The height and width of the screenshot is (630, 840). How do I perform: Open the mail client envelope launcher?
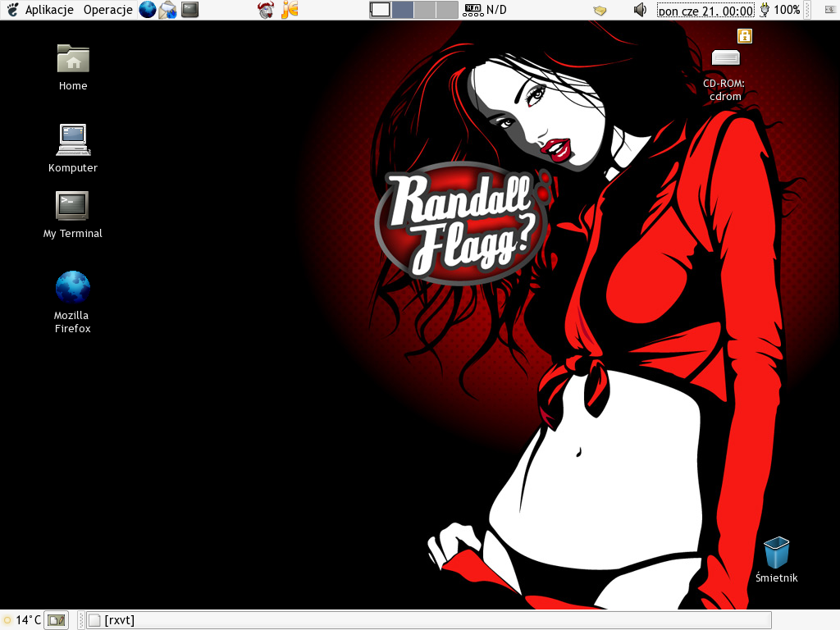[167, 10]
